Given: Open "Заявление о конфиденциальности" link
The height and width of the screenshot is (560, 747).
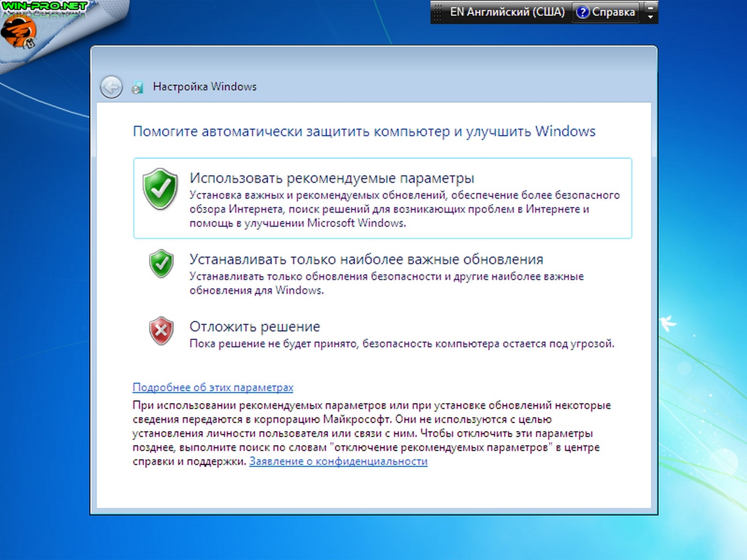Looking at the screenshot, I should (338, 461).
